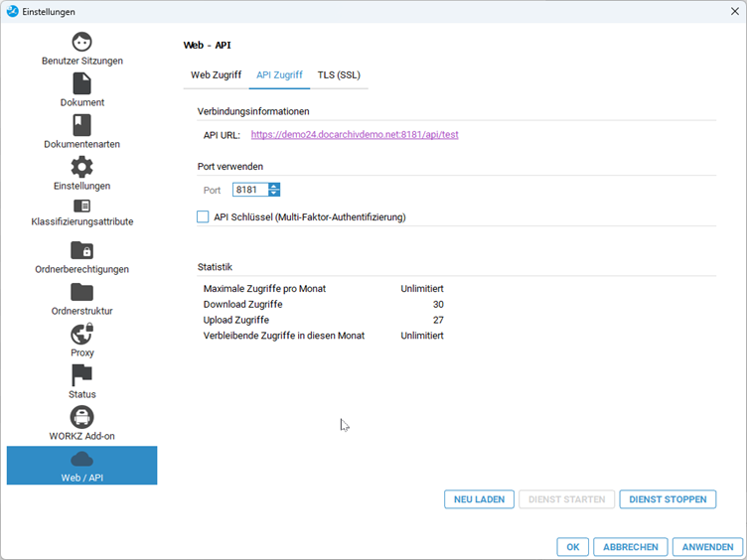Decrease port with down stepper arrow
This screenshot has width=747, height=560.
pos(274,193)
